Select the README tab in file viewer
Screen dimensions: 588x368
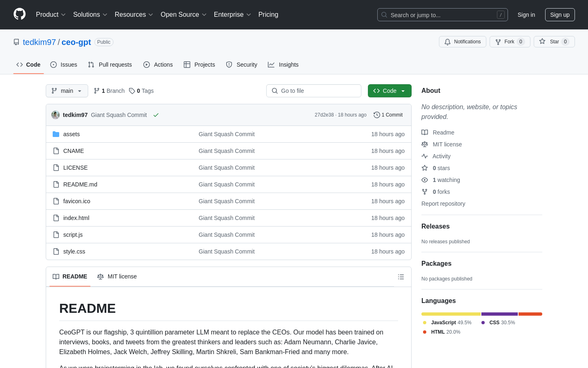[x=70, y=277]
